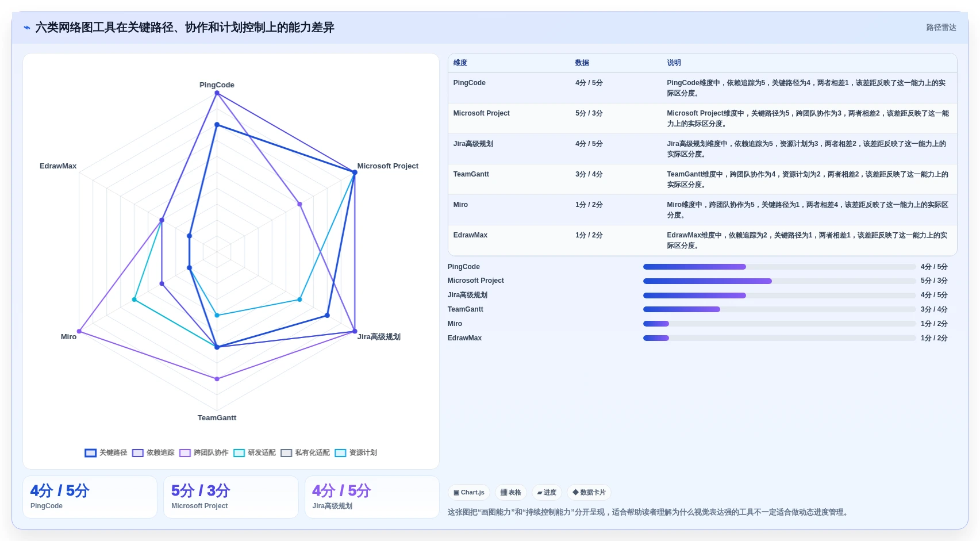Screen dimensions: 980x541
Task: Open the PingCode 4分 / 5分 summary card
Action: [90, 497]
